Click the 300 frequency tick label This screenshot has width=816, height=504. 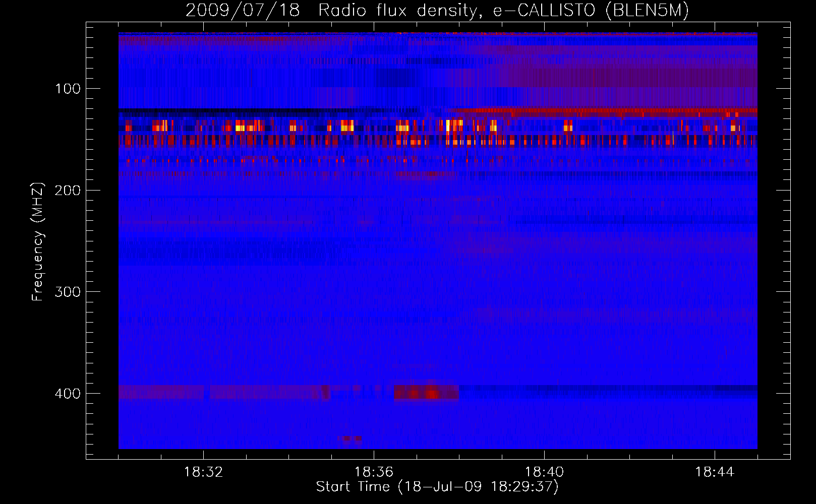click(68, 292)
